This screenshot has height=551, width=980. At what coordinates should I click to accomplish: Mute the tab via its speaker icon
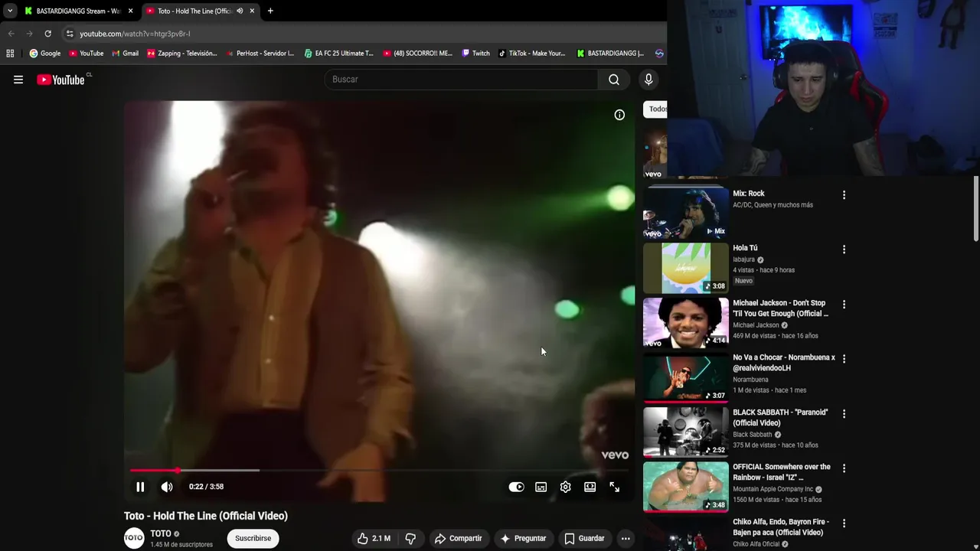(240, 11)
